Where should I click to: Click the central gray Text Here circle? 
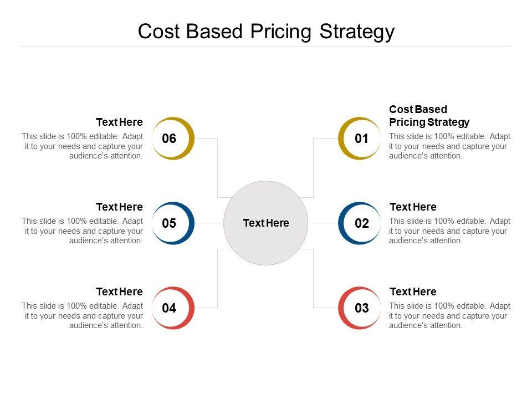(x=266, y=223)
